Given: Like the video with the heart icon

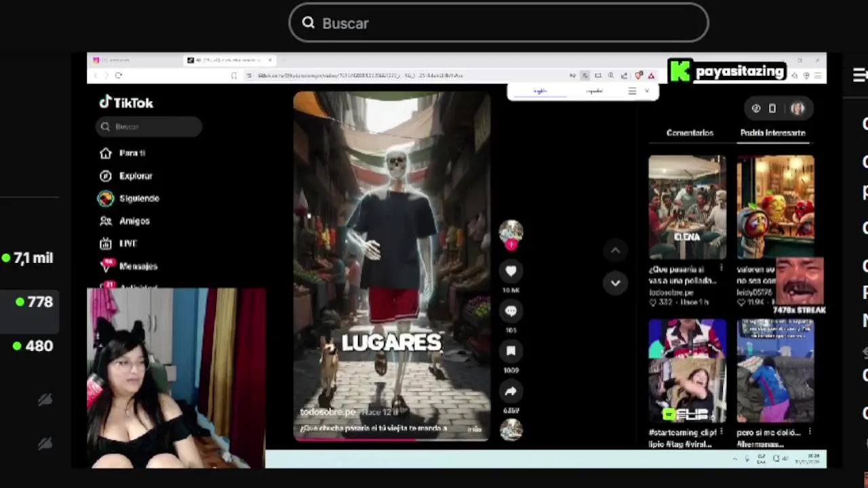Looking at the screenshot, I should point(511,271).
